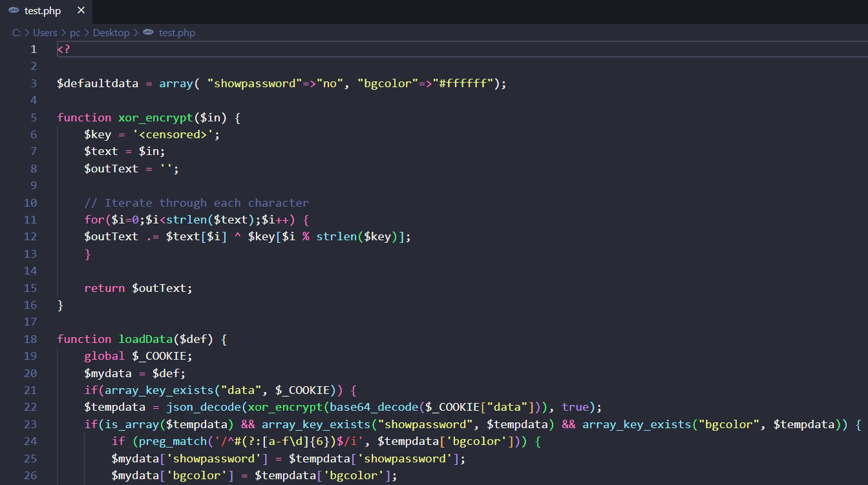Open the pc breadcrumb folder
Viewport: 868px width, 485px height.
pos(75,33)
